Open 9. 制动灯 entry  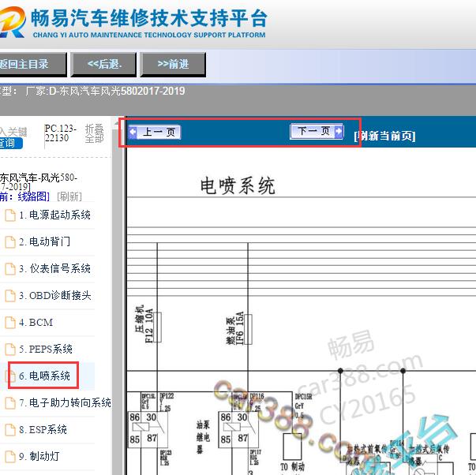pyautogui.click(x=39, y=456)
